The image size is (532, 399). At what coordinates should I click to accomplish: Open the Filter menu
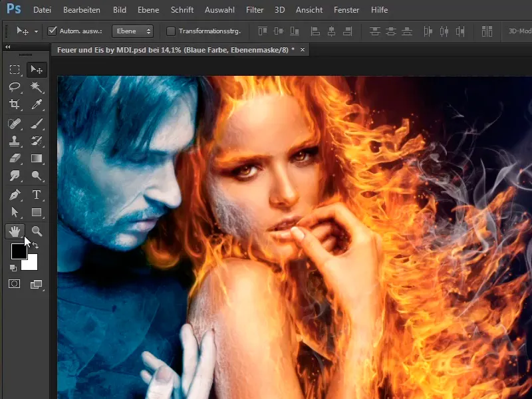[x=255, y=10]
